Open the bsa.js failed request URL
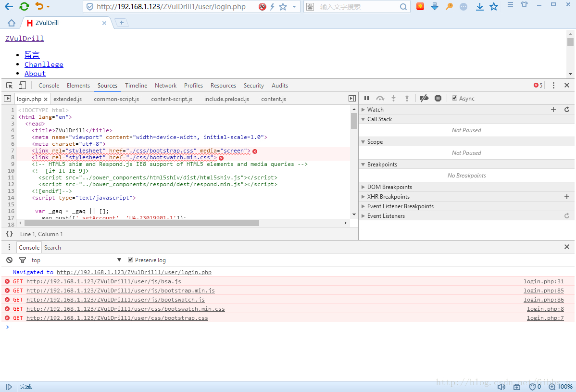 [x=103, y=281]
